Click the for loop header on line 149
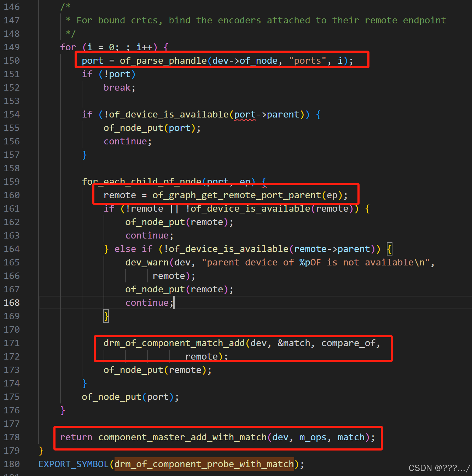Viewport: 472px width, 476px height. coord(113,47)
